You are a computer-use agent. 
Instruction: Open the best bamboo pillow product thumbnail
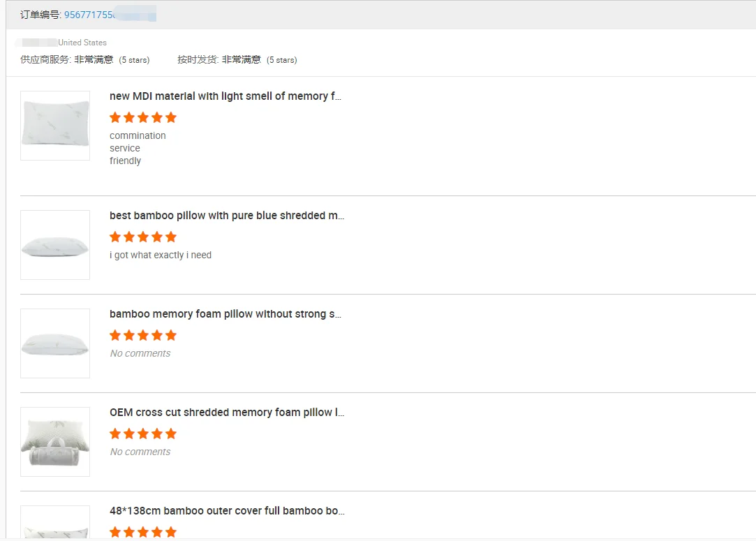click(55, 245)
